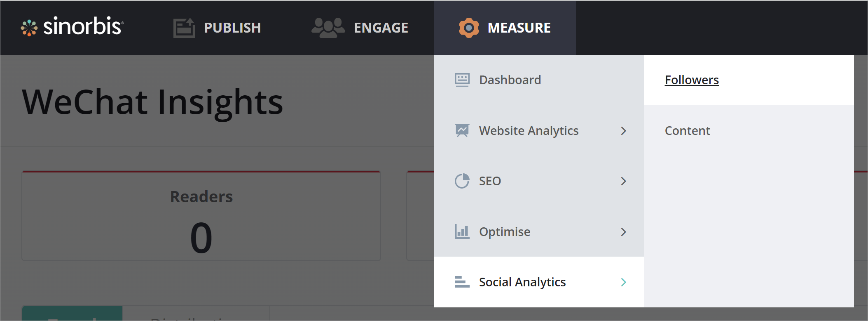Screen dimensions: 868x321
Task: Go to Content under Social Analytics
Action: (687, 130)
